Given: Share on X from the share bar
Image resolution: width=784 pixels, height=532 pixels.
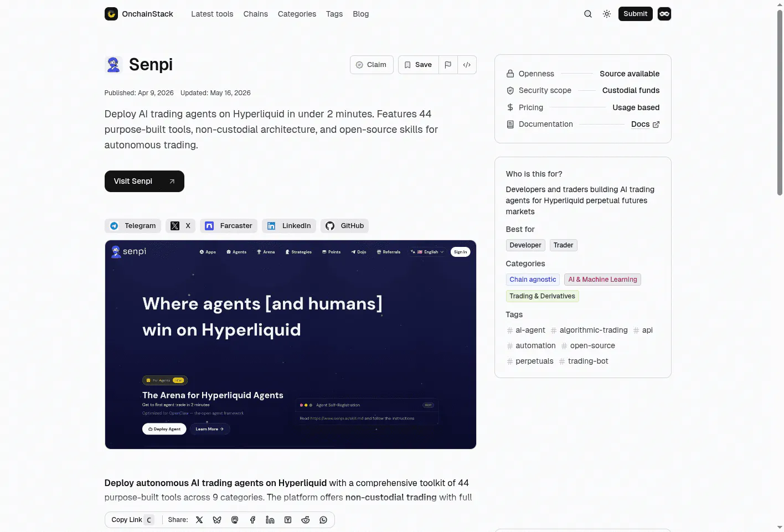Looking at the screenshot, I should tap(199, 520).
